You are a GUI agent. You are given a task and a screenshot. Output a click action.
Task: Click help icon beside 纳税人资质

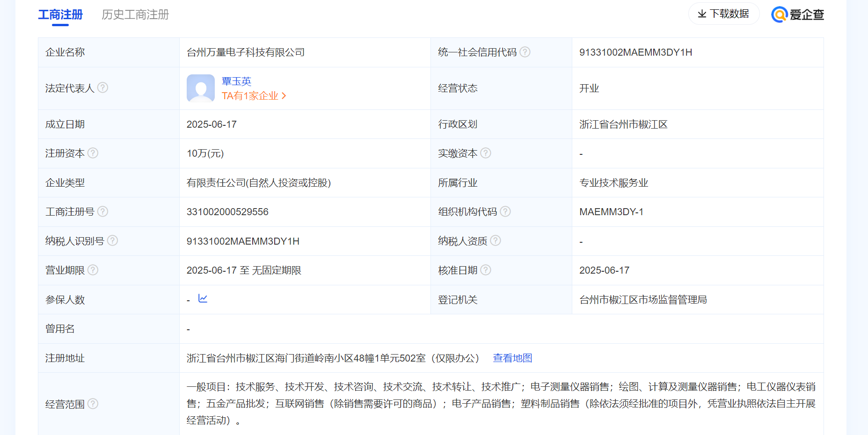click(496, 240)
